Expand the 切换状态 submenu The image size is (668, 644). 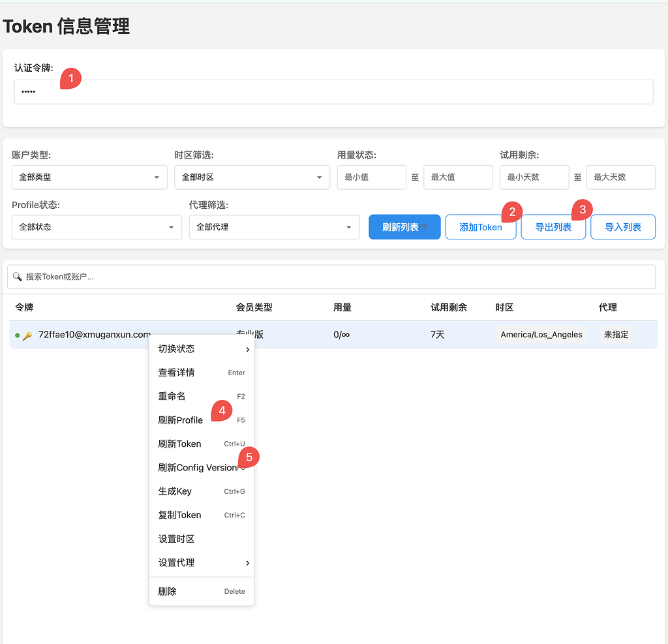pyautogui.click(x=202, y=349)
